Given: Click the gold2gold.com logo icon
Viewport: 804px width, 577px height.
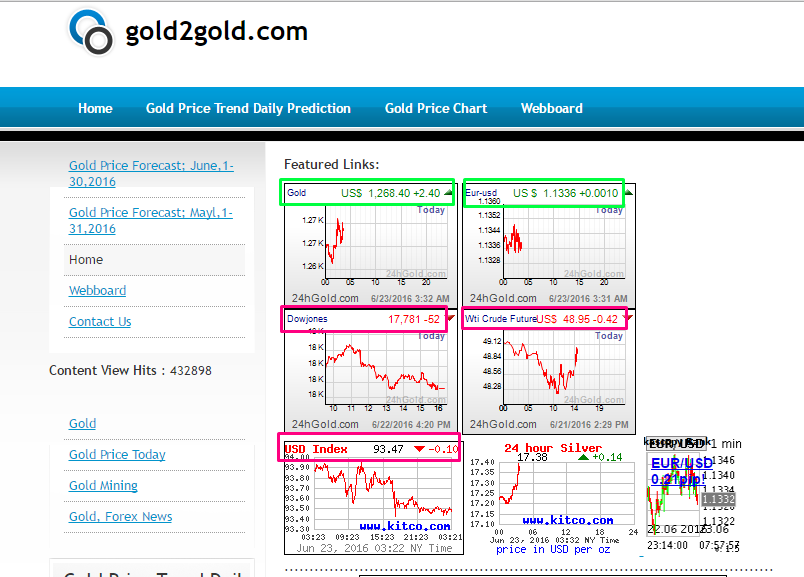Looking at the screenshot, I should tap(91, 32).
